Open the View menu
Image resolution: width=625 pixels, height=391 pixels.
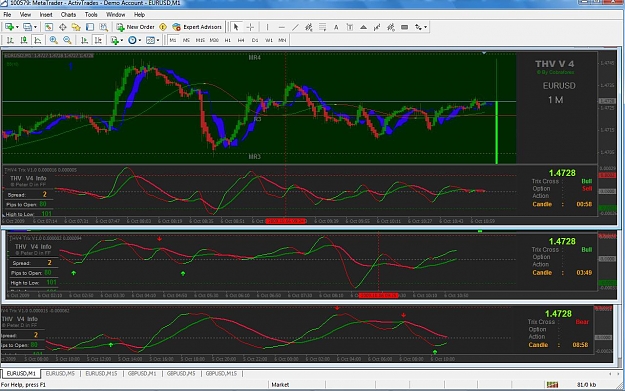pyautogui.click(x=25, y=14)
